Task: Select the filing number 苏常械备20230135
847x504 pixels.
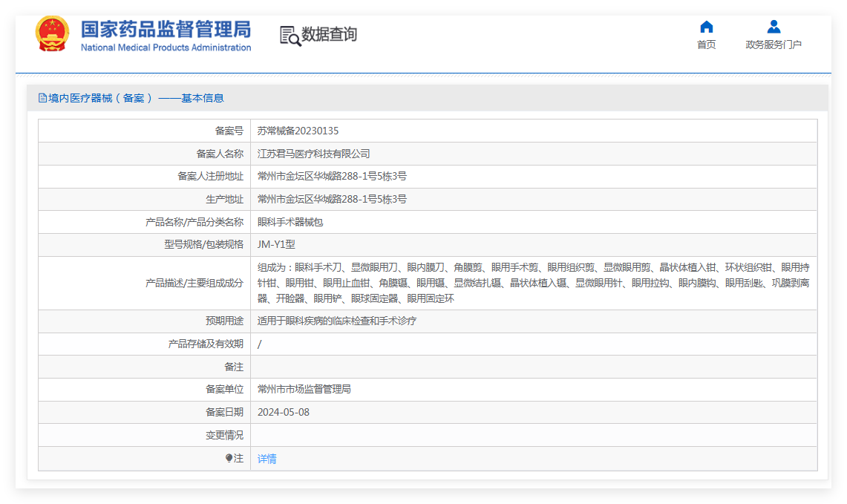Action: pyautogui.click(x=298, y=131)
